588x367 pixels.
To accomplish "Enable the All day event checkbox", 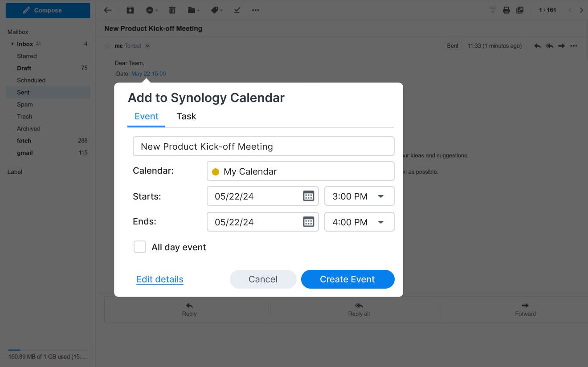I will click(140, 247).
